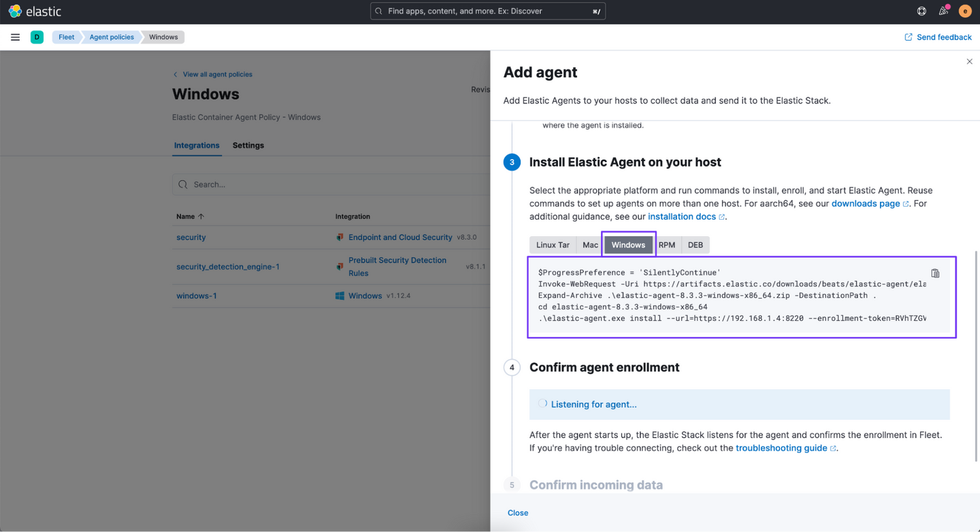The image size is (980, 532).
Task: Open the user avatar menu
Action: point(964,11)
